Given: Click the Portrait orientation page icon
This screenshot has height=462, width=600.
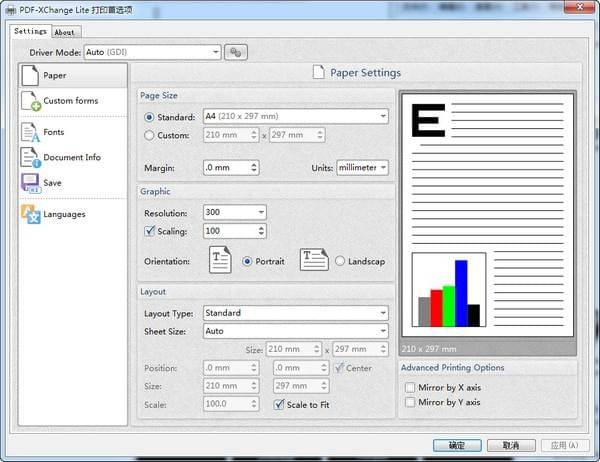Looking at the screenshot, I should tap(219, 260).
